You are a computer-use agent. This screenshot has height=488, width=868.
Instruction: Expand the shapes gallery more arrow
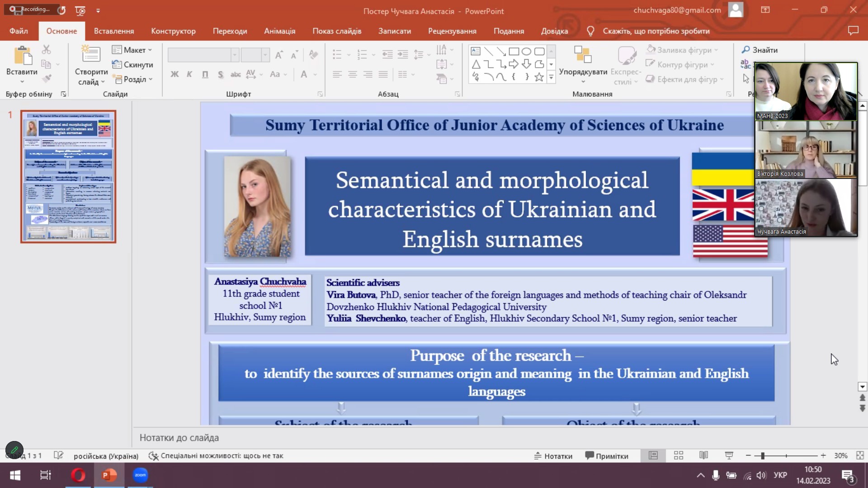[551, 78]
